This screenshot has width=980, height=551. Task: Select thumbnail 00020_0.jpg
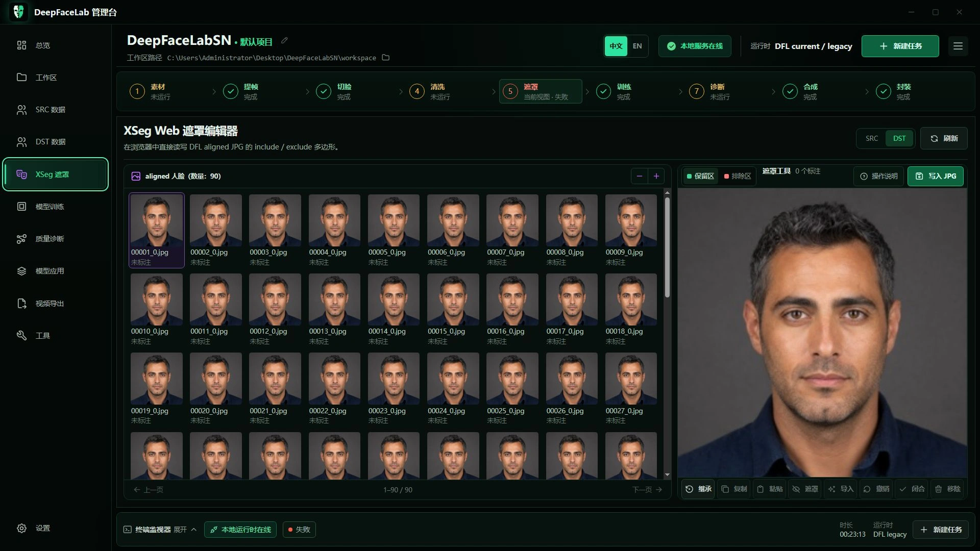[216, 389]
